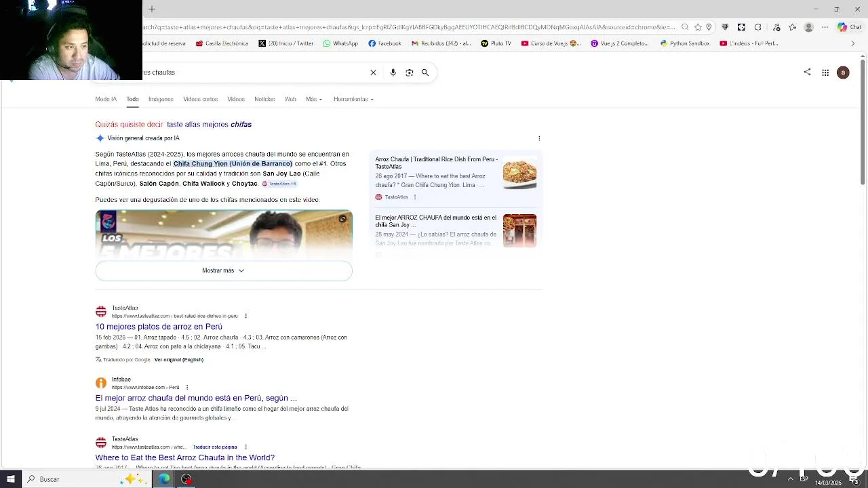The image size is (868, 488).
Task: Open the Google account avatar
Action: click(843, 73)
